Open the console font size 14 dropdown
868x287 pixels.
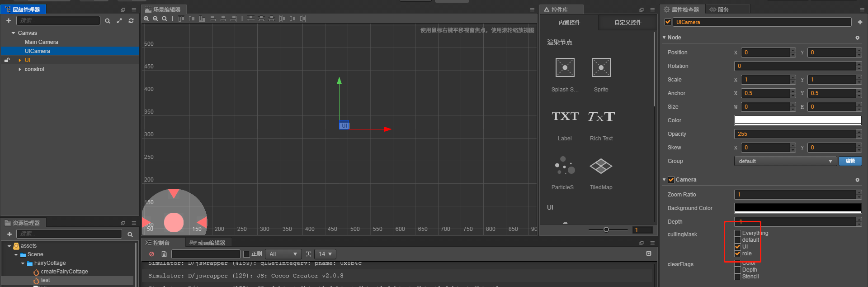tap(325, 254)
